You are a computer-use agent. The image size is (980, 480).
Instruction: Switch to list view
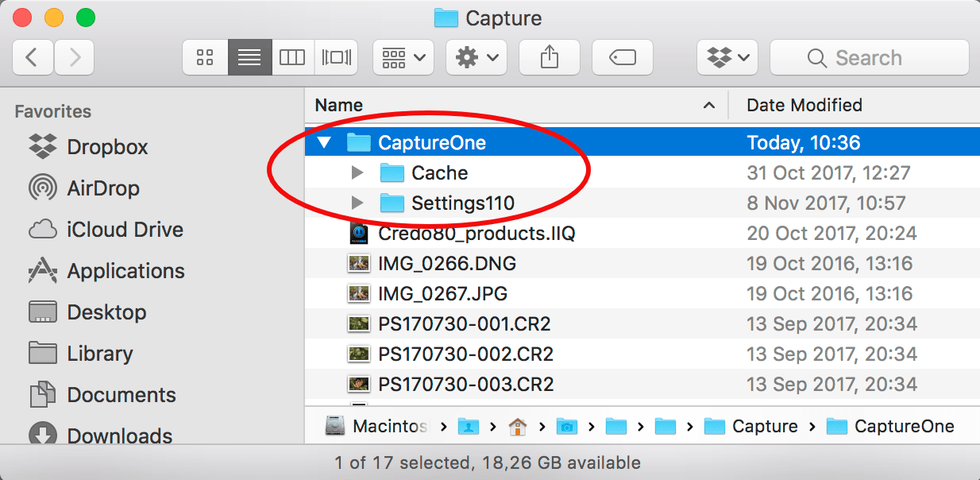pyautogui.click(x=249, y=57)
